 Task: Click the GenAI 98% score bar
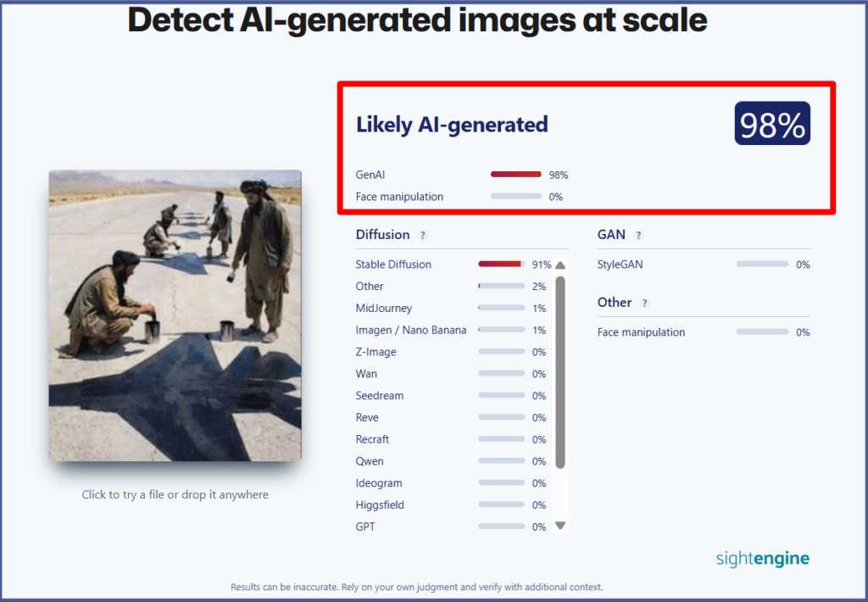point(515,175)
